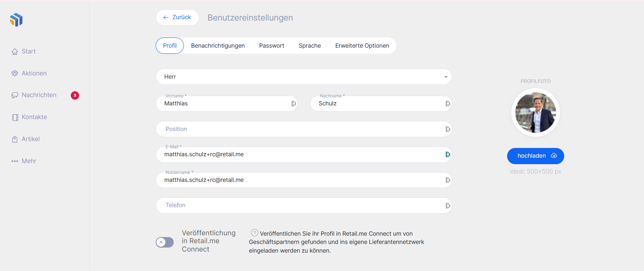
Task: Open the Sprache tab
Action: (310, 46)
